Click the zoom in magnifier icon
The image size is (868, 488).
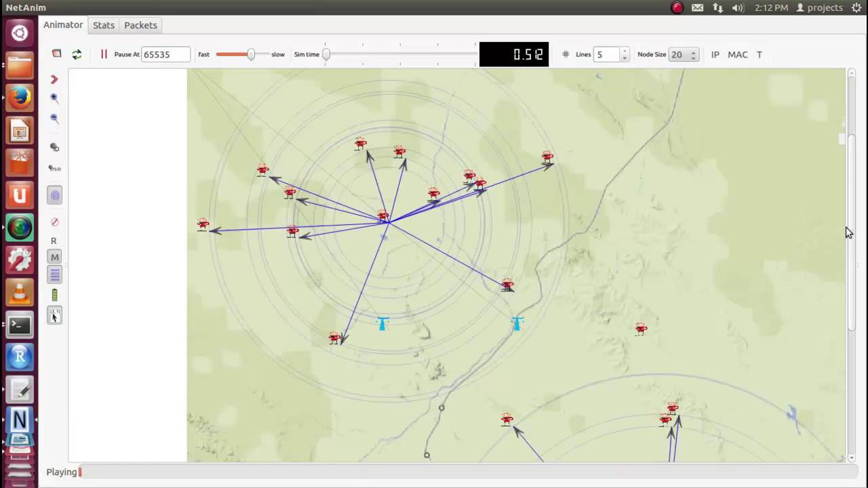click(54, 98)
